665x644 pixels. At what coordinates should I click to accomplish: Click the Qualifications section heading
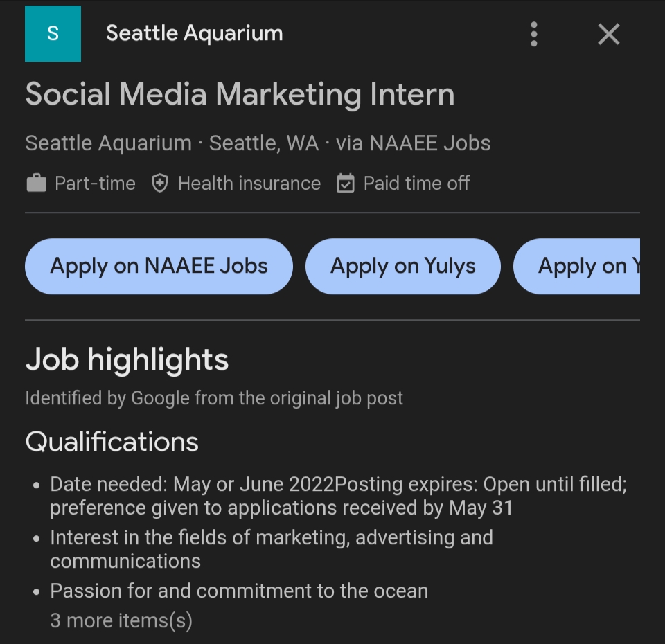[112, 442]
